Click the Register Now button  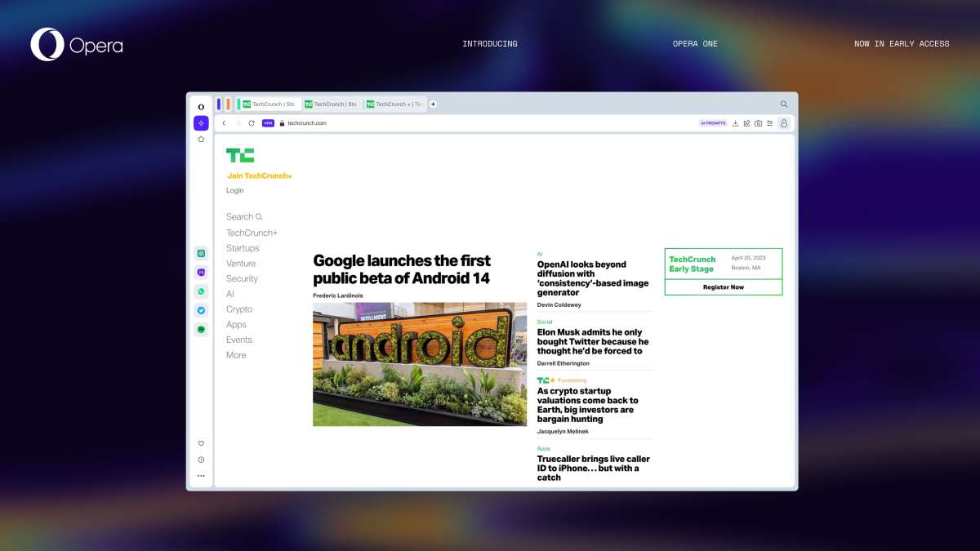(x=724, y=287)
